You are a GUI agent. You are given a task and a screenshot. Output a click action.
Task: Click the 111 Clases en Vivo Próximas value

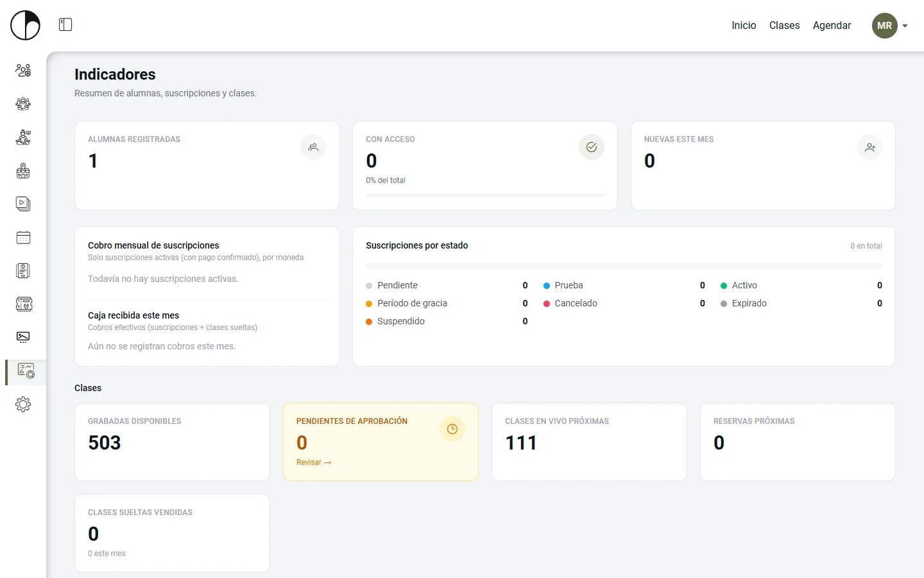tap(521, 442)
